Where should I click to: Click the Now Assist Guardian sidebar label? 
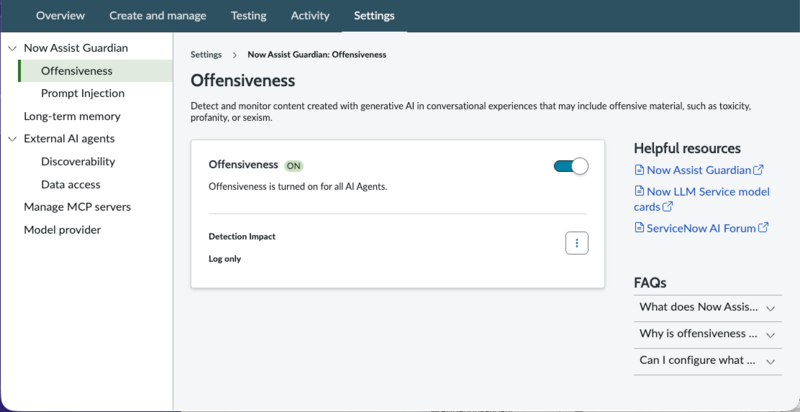tap(76, 48)
